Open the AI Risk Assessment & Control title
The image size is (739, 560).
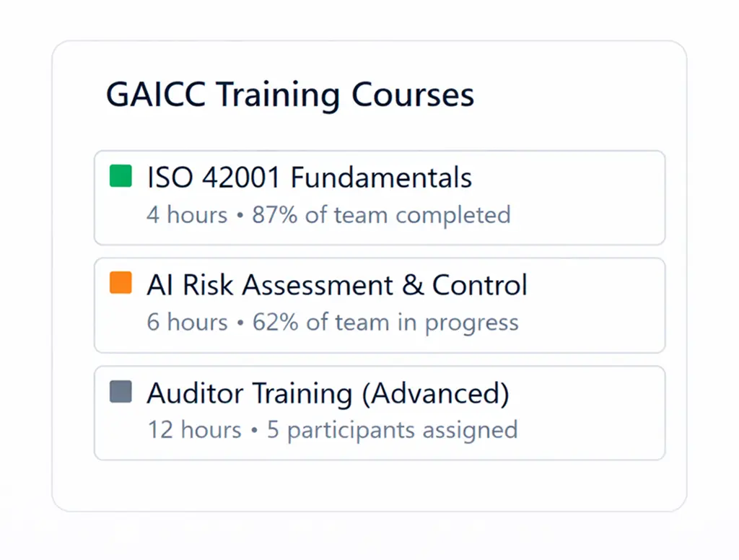[336, 285]
